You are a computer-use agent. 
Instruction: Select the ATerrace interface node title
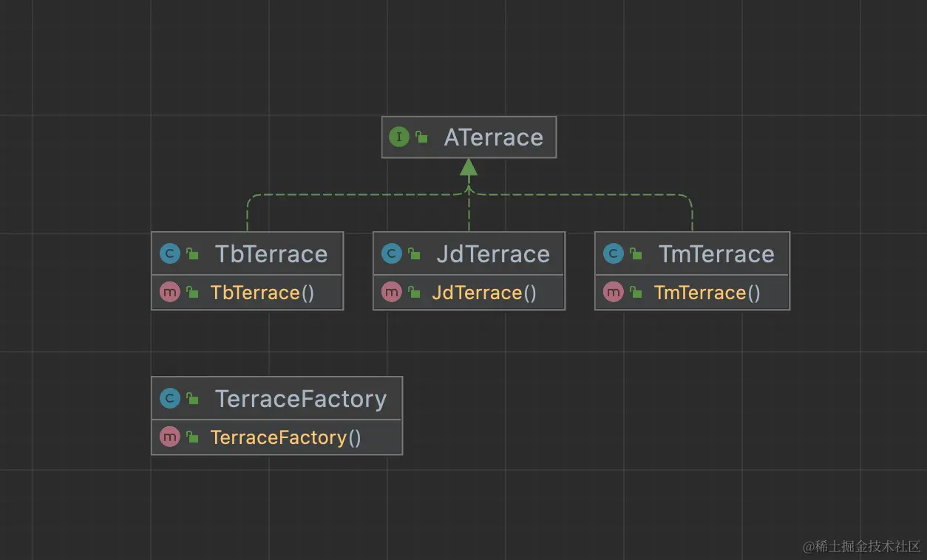493,137
